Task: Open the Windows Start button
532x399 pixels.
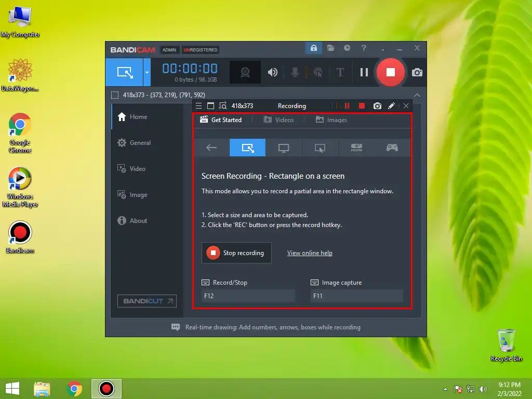Action: (12, 389)
